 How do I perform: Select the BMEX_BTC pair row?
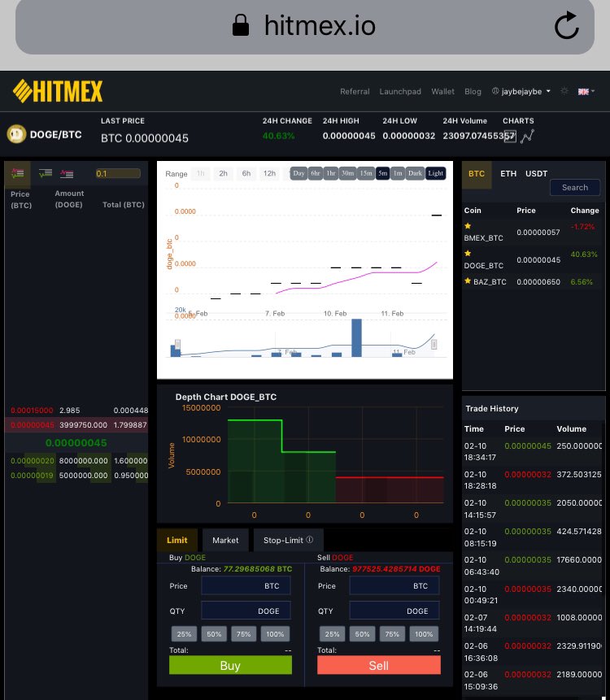coord(532,233)
